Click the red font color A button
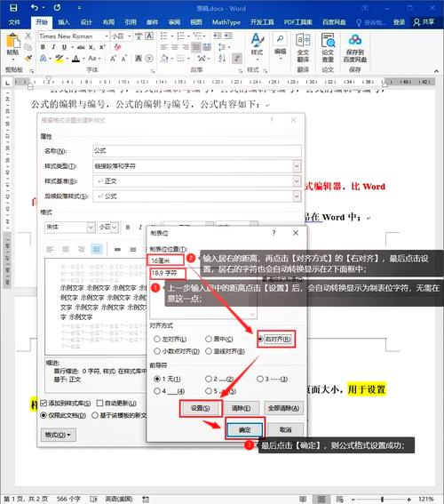 (75, 59)
